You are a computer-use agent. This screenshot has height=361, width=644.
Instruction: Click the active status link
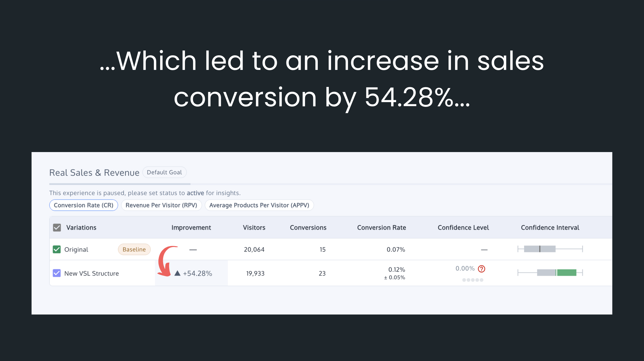[195, 193]
